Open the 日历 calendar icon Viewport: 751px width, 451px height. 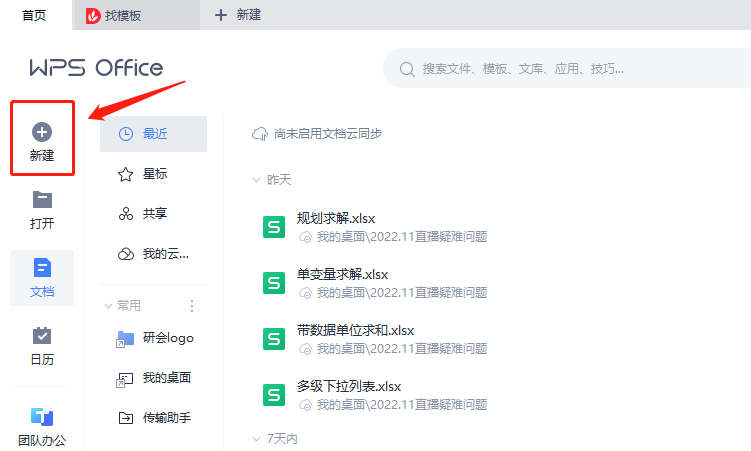tap(41, 336)
